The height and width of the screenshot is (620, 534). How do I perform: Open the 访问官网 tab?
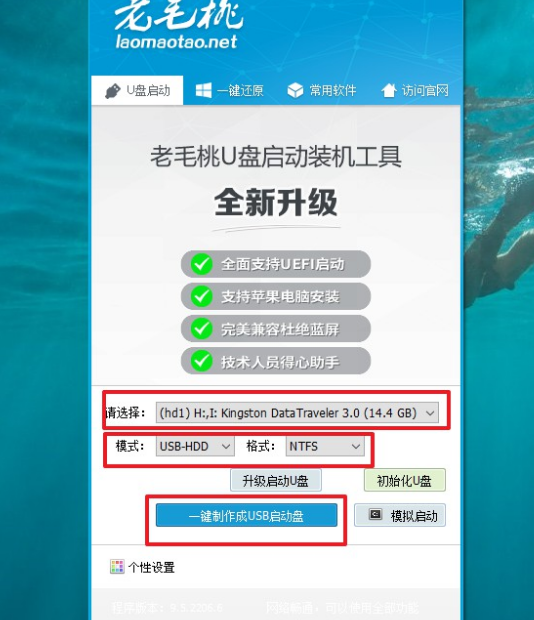coord(415,91)
